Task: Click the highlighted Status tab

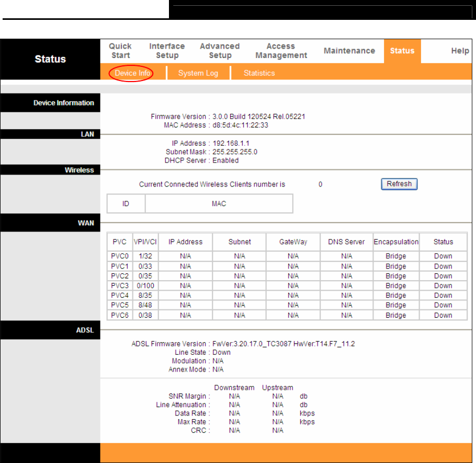Action: click(x=402, y=51)
